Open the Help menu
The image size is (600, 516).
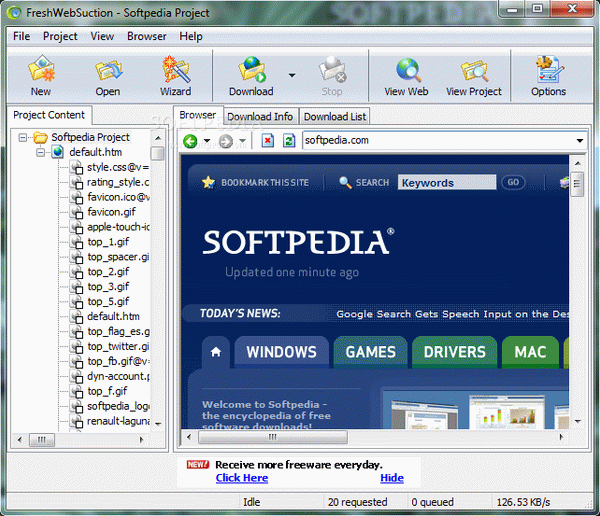191,36
